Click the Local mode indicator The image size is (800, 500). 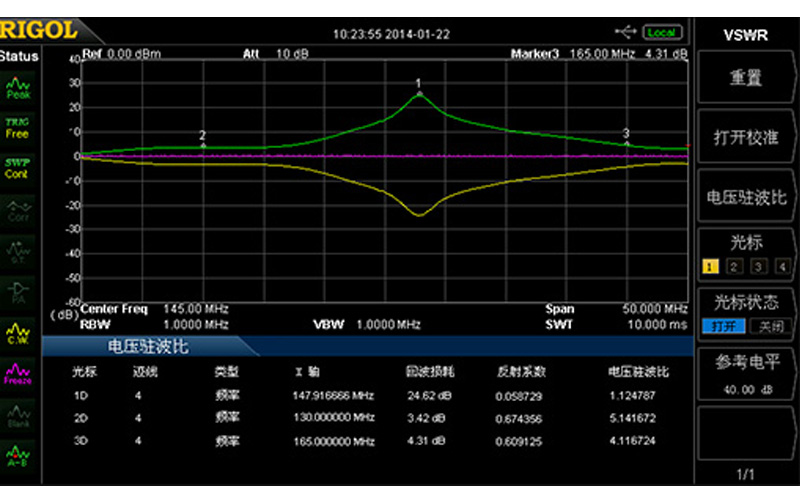click(x=662, y=33)
